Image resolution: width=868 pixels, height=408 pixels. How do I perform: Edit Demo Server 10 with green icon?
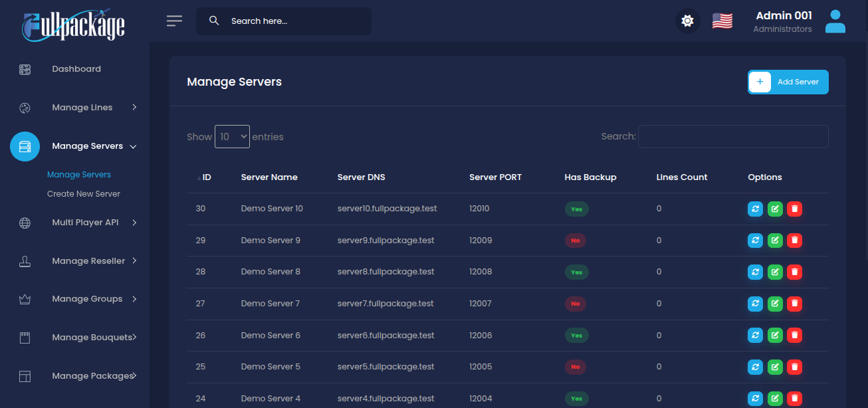click(x=775, y=209)
